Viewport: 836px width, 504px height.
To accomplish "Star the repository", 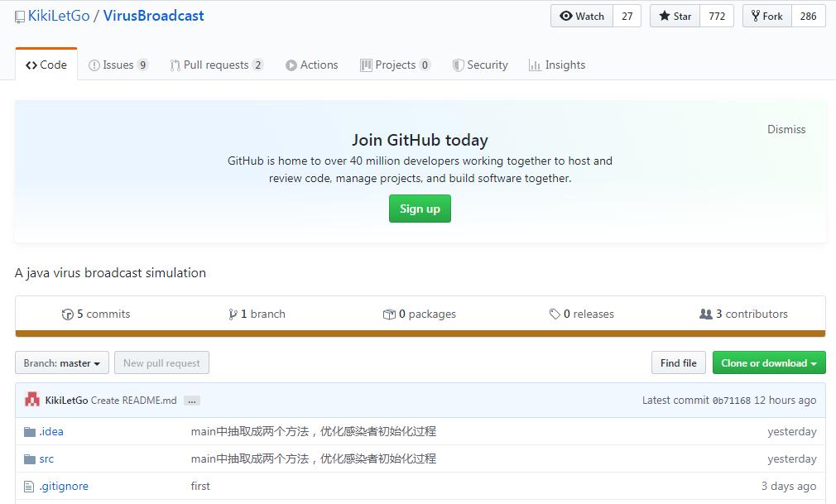I will tap(675, 16).
